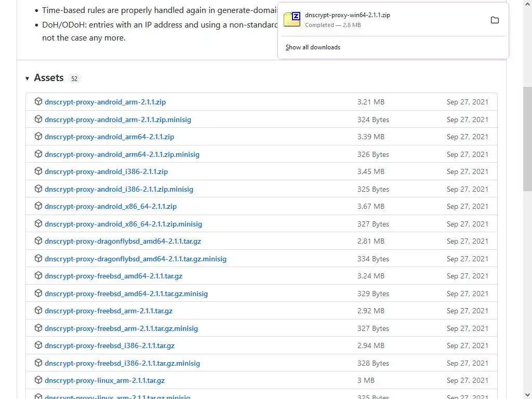Download dnscrypt-proxy-android_x86_64-2.1.1.zip.minisig
This screenshot has height=399, width=532.
123,224
